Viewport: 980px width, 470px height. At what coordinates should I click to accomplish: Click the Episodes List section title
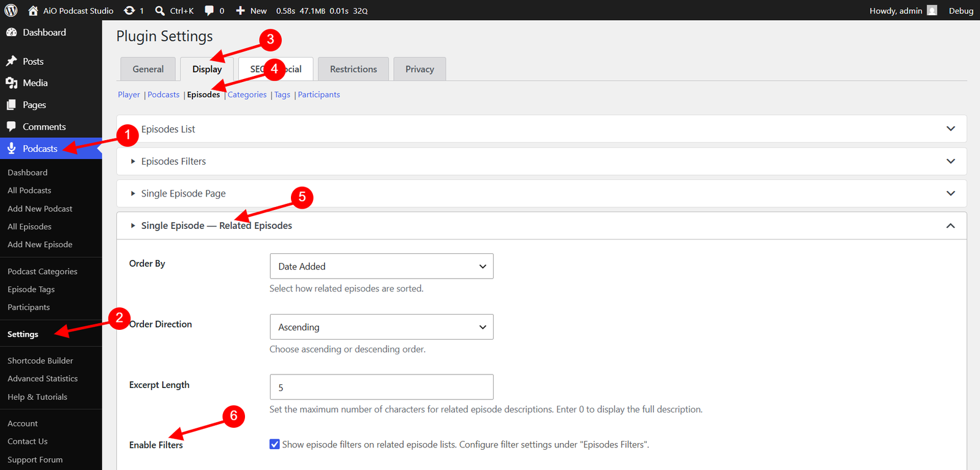pyautogui.click(x=168, y=129)
